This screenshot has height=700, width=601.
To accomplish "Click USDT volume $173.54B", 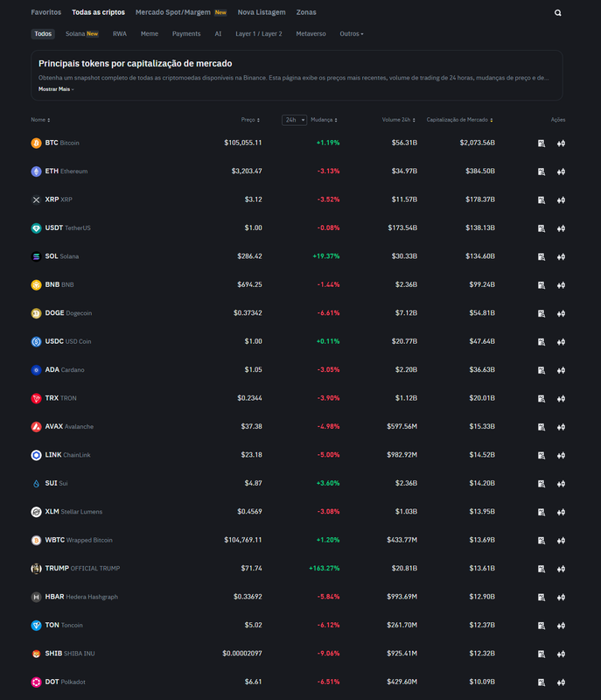I will tap(402, 228).
